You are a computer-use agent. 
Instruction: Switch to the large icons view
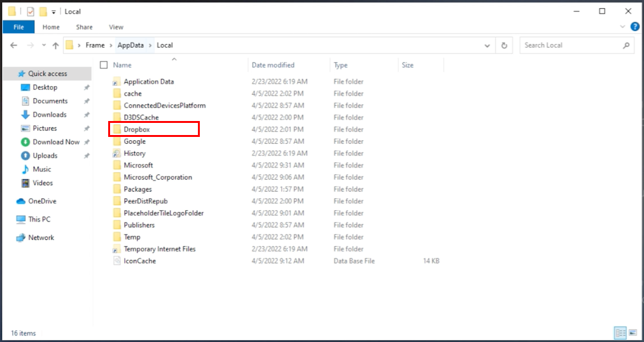[633, 332]
